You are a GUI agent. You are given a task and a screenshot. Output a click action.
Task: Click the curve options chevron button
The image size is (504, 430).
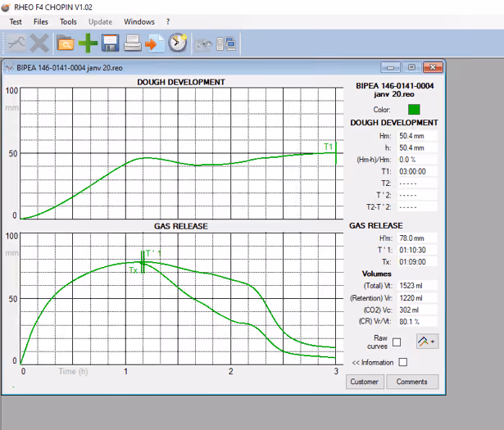click(x=427, y=342)
